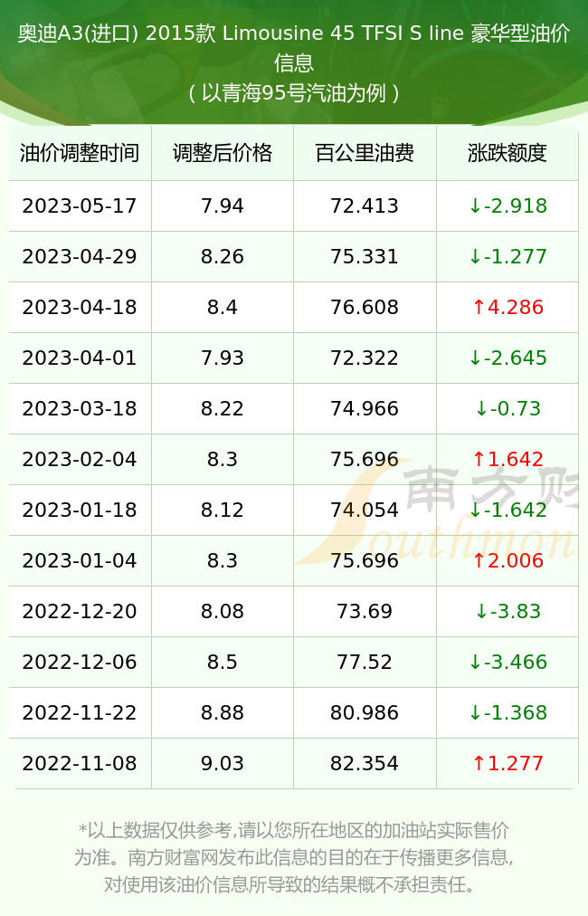Click the change value ↓-3.466

tap(508, 663)
